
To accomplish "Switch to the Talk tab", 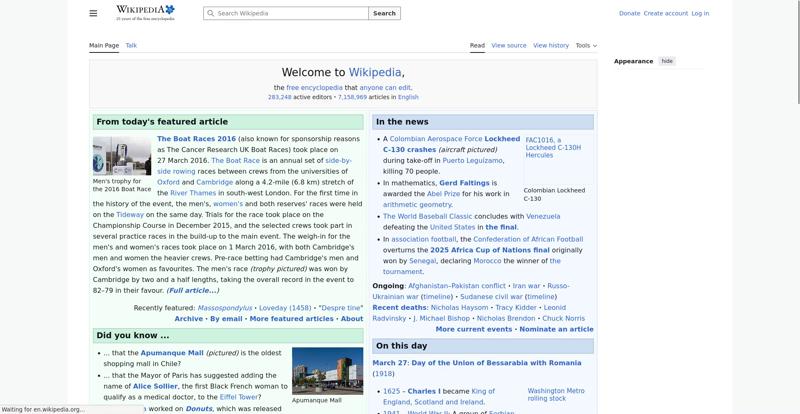I will pos(131,45).
